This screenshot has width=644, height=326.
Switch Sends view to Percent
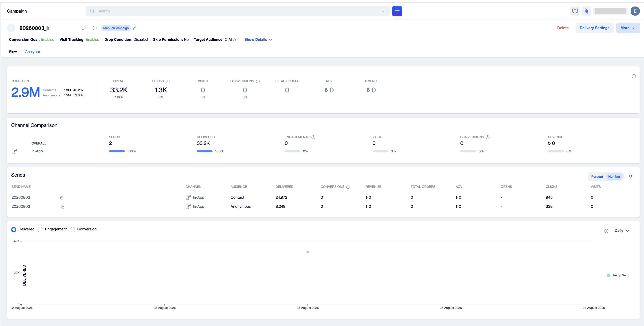click(x=597, y=177)
